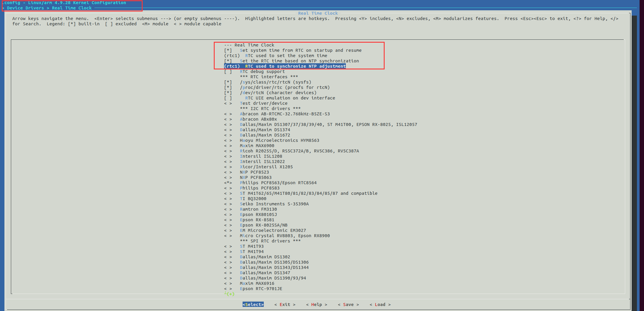Select the Dallas/Maxim DS1672 row
The width and height of the screenshot is (644, 311).
point(257,135)
